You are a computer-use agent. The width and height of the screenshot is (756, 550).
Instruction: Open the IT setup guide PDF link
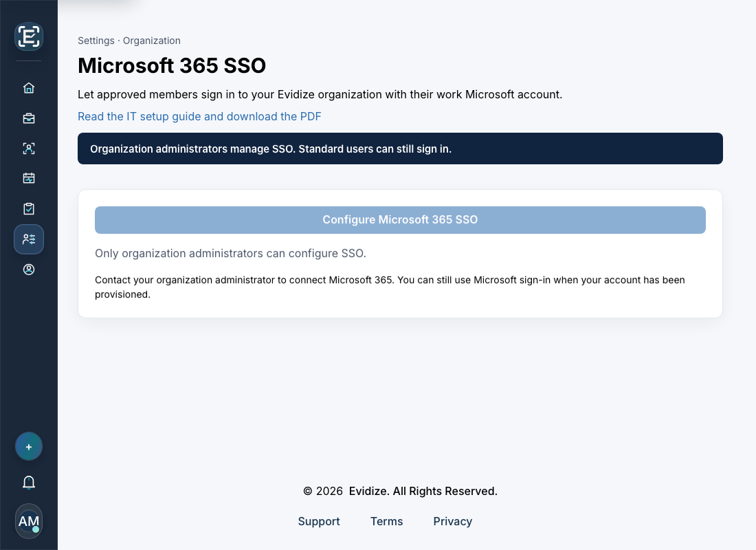point(199,117)
